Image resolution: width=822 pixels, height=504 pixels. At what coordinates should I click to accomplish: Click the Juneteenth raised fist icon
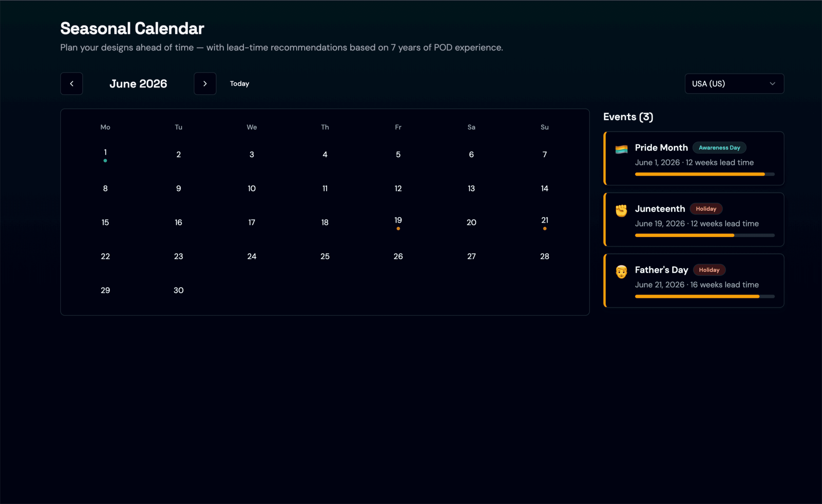point(621,210)
